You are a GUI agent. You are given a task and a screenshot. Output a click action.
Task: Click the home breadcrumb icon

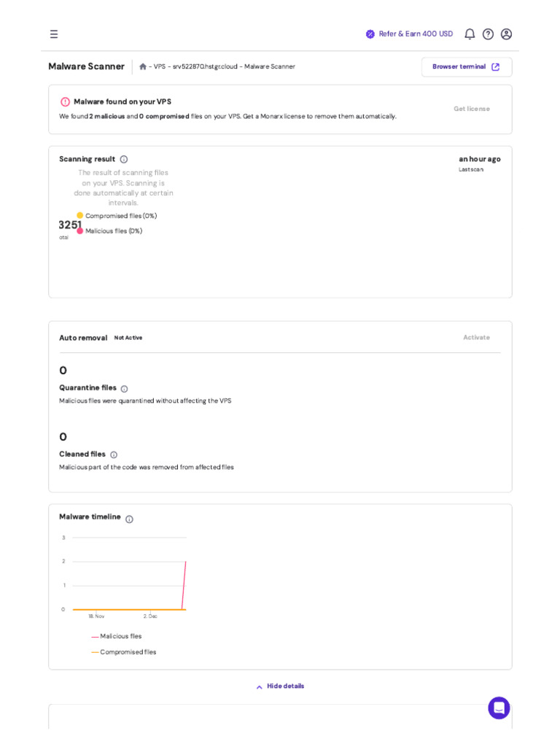(x=143, y=66)
